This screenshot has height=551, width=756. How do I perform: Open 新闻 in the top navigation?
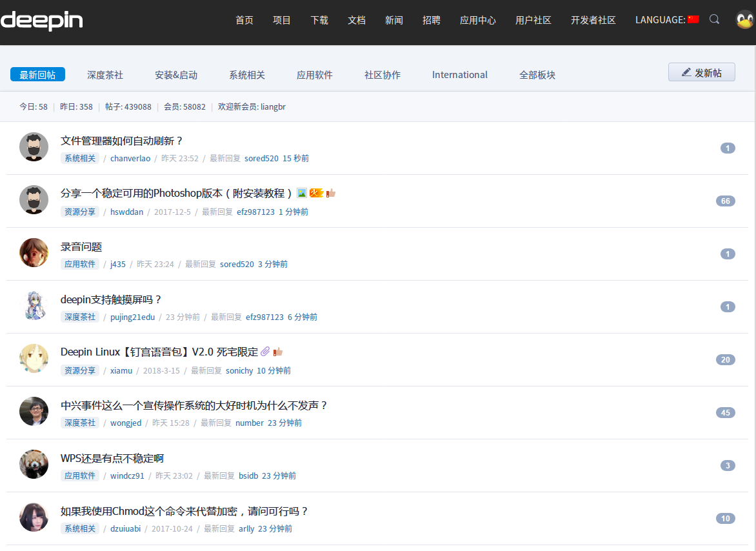(x=394, y=20)
